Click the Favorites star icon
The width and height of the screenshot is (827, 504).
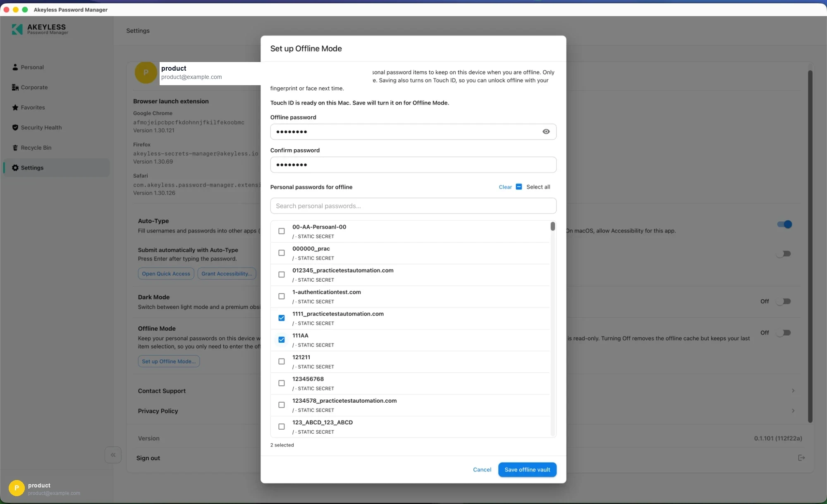[x=15, y=107]
